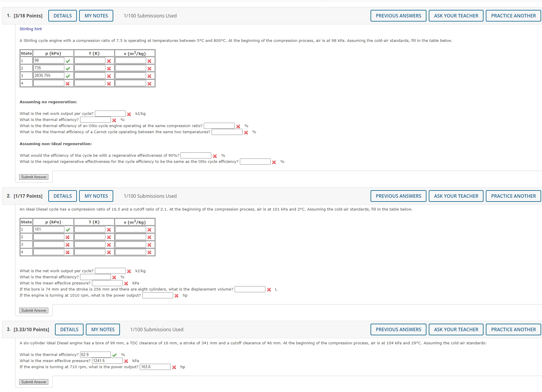Image resolution: width=542 pixels, height=392 pixels.
Task: Click the red X beside Carnot cycle efficiency field
Action: [246, 132]
